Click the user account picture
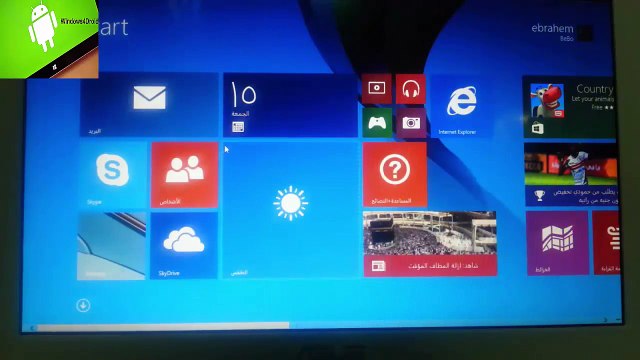Viewport: 640px width, 360px height. [585, 33]
